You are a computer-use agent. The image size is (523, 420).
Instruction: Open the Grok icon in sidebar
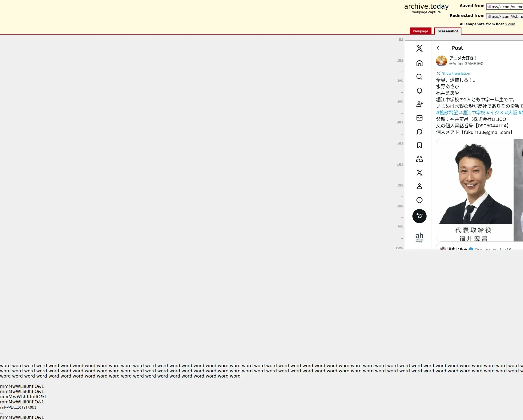click(419, 132)
